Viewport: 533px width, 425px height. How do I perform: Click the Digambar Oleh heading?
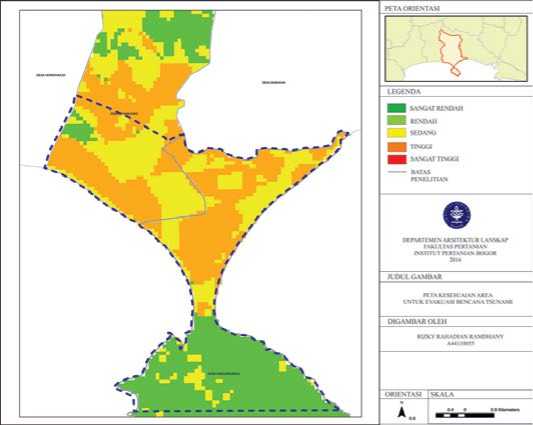(x=417, y=321)
